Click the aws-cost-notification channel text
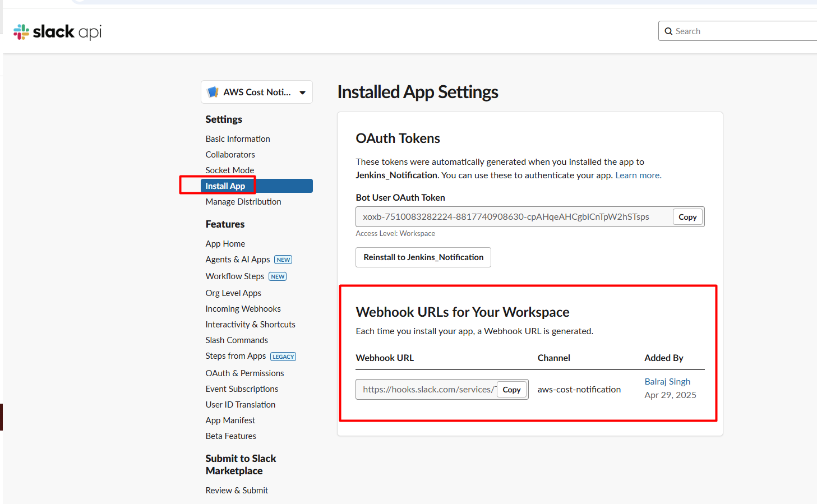 point(579,390)
